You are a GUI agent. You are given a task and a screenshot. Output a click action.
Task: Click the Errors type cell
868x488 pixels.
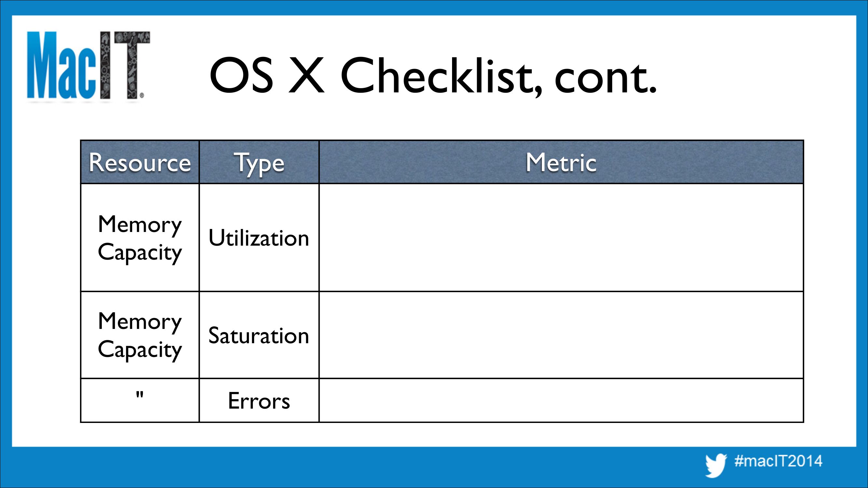[259, 400]
